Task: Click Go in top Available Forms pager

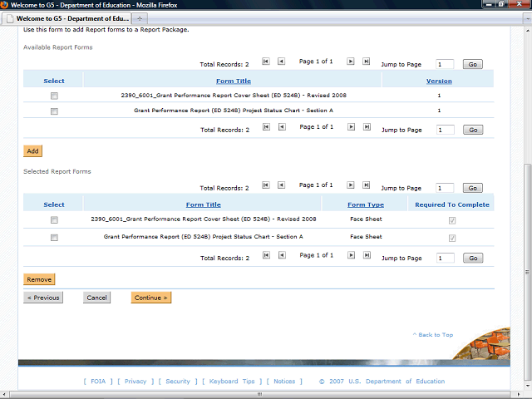Action: [473, 64]
